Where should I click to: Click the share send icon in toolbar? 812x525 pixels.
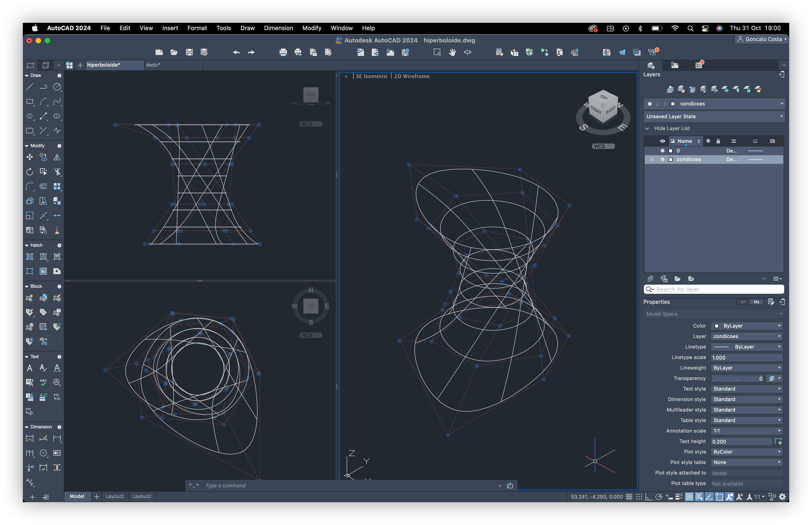622,52
